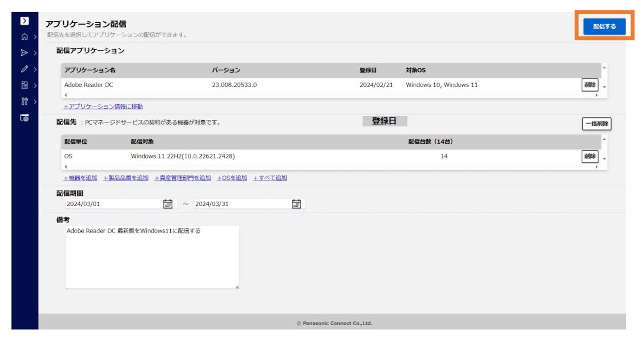Click the application table's scroll left arrow

point(66,95)
